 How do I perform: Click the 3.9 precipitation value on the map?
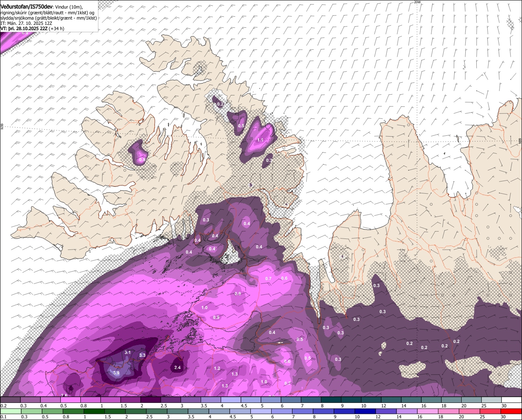[x=116, y=373]
